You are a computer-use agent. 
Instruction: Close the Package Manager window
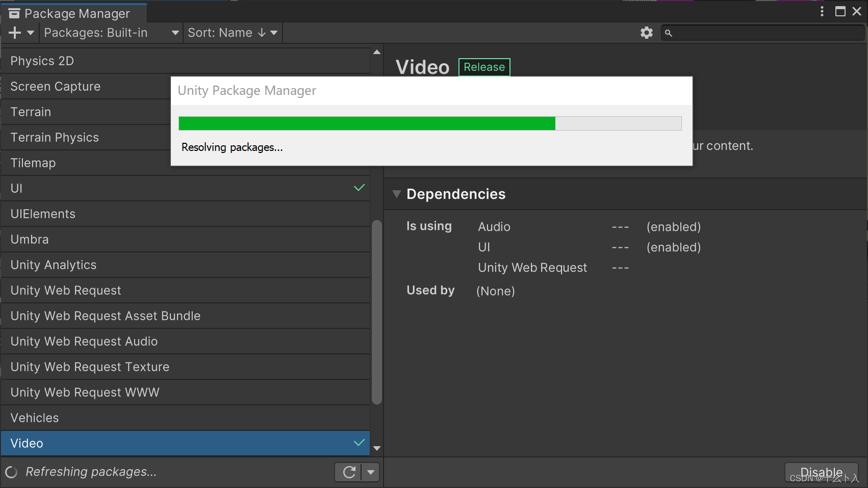click(x=857, y=11)
